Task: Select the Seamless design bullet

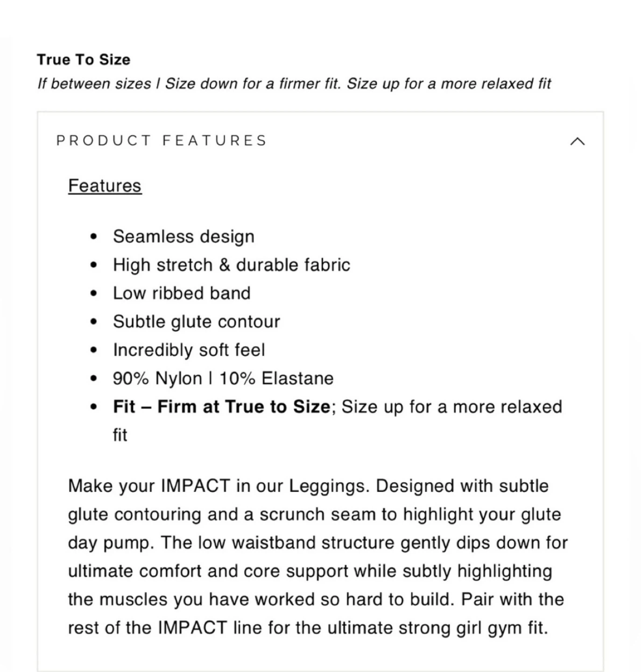Action: 183,237
